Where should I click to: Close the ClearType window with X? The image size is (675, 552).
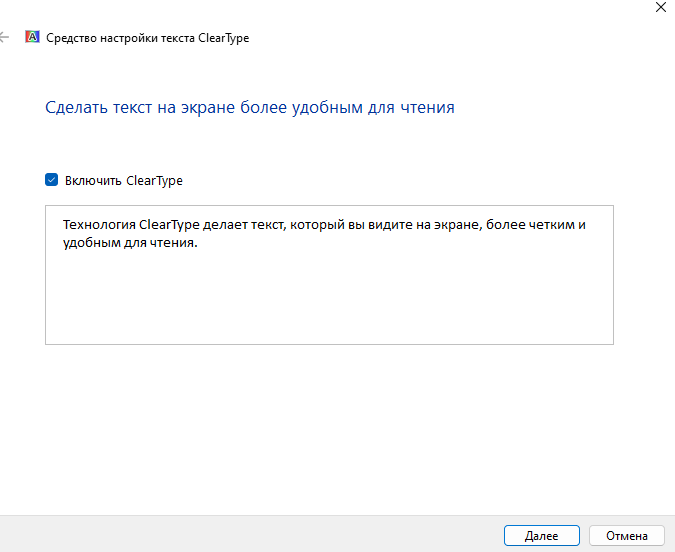tap(661, 7)
